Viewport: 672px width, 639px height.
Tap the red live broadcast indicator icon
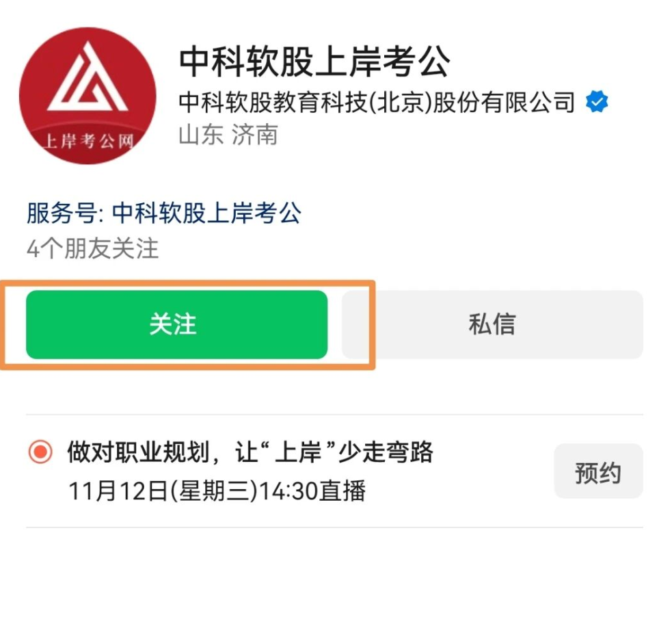pos(40,452)
